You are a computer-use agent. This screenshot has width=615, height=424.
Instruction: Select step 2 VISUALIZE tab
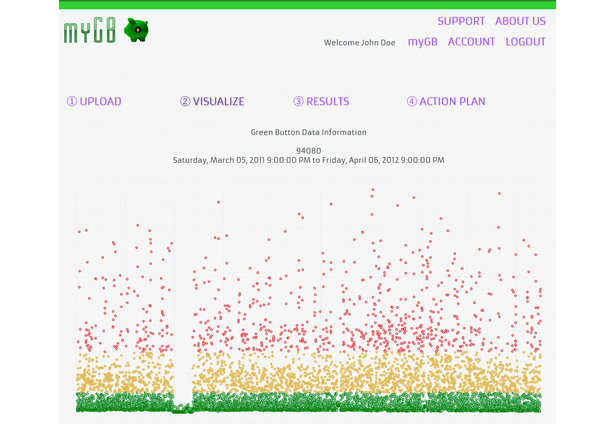pyautogui.click(x=212, y=102)
